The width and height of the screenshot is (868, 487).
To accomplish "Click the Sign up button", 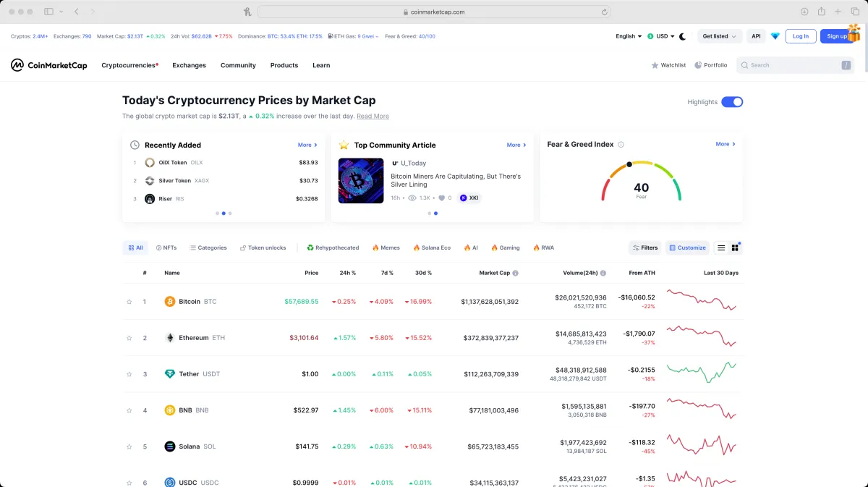I will point(836,36).
